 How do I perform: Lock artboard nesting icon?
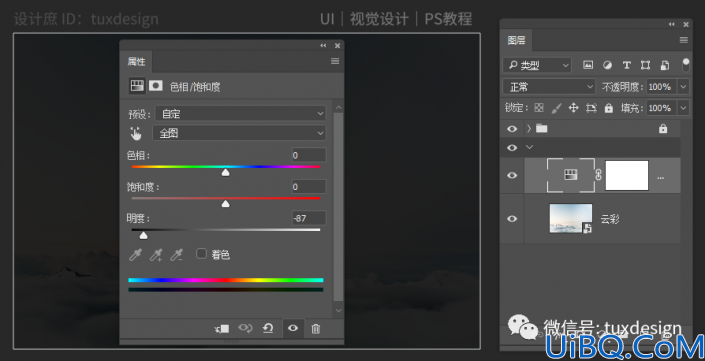591,108
